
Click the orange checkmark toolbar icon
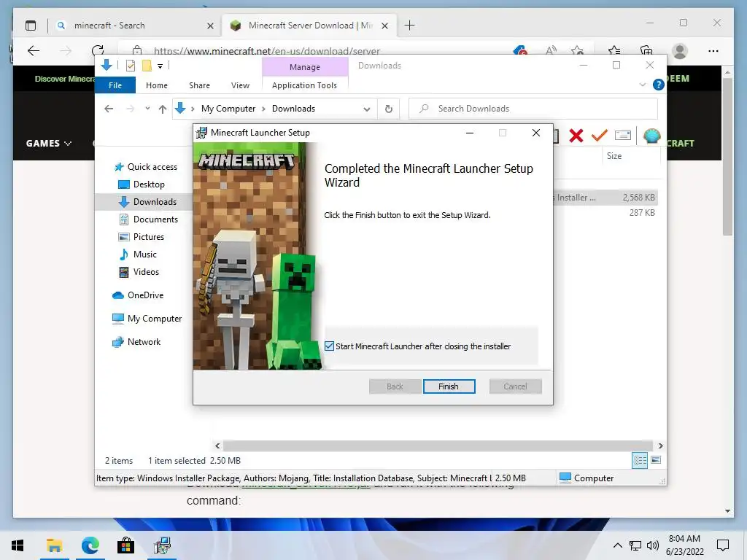[600, 136]
